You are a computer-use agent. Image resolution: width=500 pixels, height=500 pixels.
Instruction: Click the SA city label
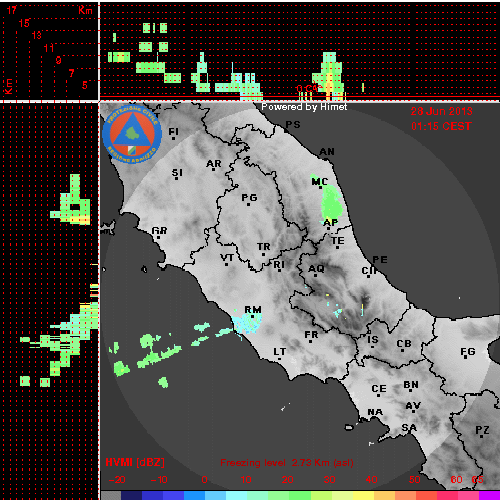pos(409,427)
